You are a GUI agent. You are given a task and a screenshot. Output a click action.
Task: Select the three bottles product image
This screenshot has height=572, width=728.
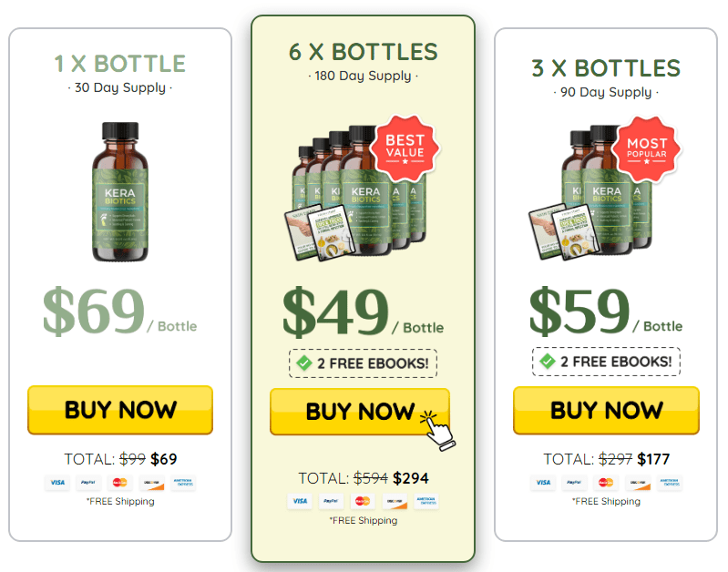coord(590,193)
